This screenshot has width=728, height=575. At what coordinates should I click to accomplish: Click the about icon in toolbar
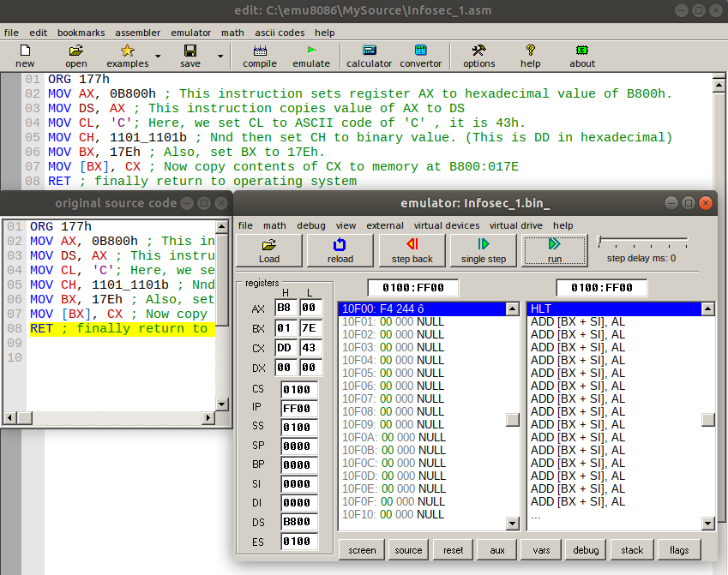(582, 56)
